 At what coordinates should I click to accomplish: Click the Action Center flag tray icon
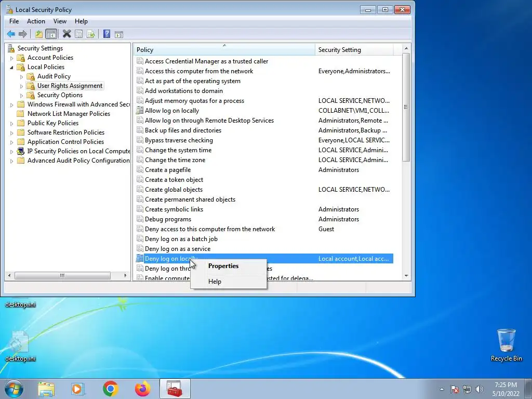pyautogui.click(x=455, y=389)
